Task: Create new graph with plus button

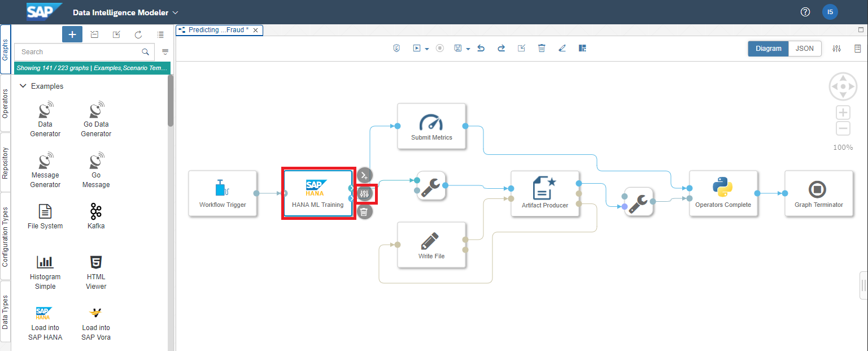Action: pos(72,34)
